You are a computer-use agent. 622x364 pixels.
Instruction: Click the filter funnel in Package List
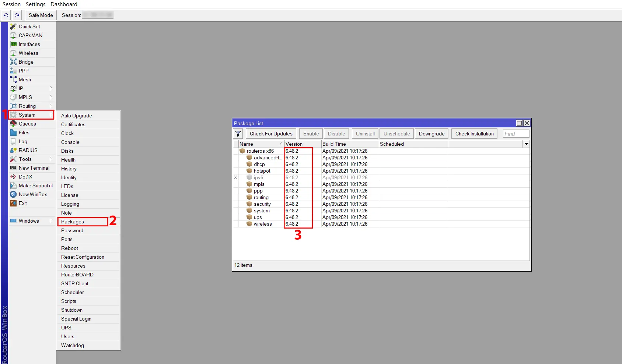(238, 134)
